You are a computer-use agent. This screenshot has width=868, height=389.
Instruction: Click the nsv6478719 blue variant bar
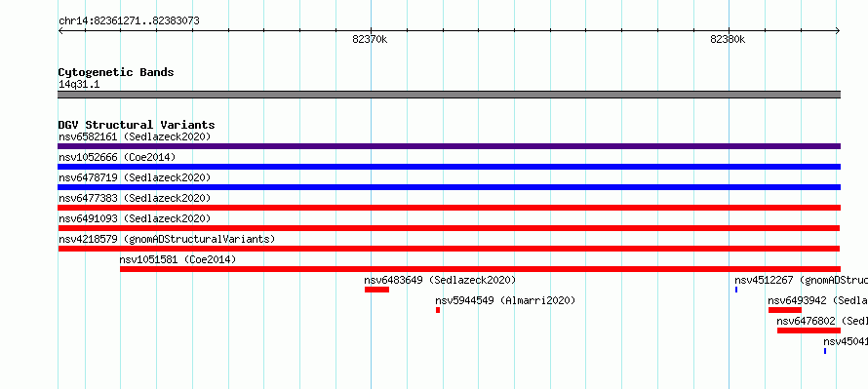click(449, 187)
